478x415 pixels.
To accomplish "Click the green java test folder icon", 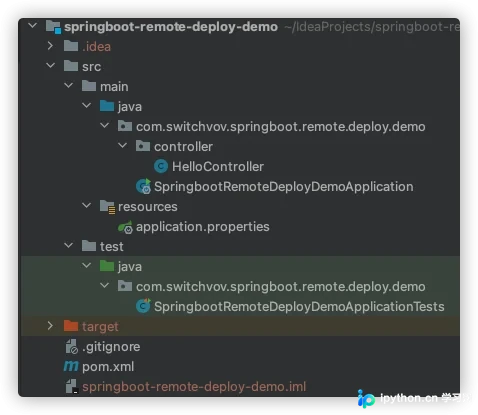I will pos(107,266).
